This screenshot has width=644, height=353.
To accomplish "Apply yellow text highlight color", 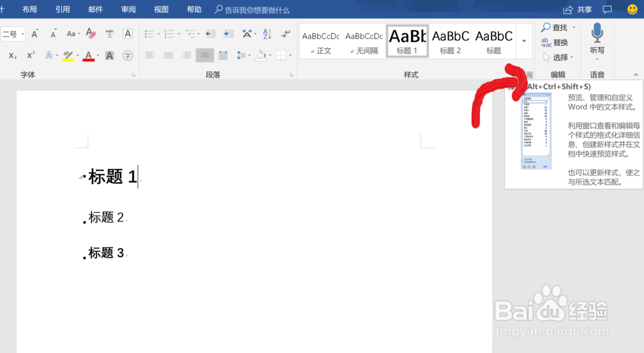I will coord(68,55).
